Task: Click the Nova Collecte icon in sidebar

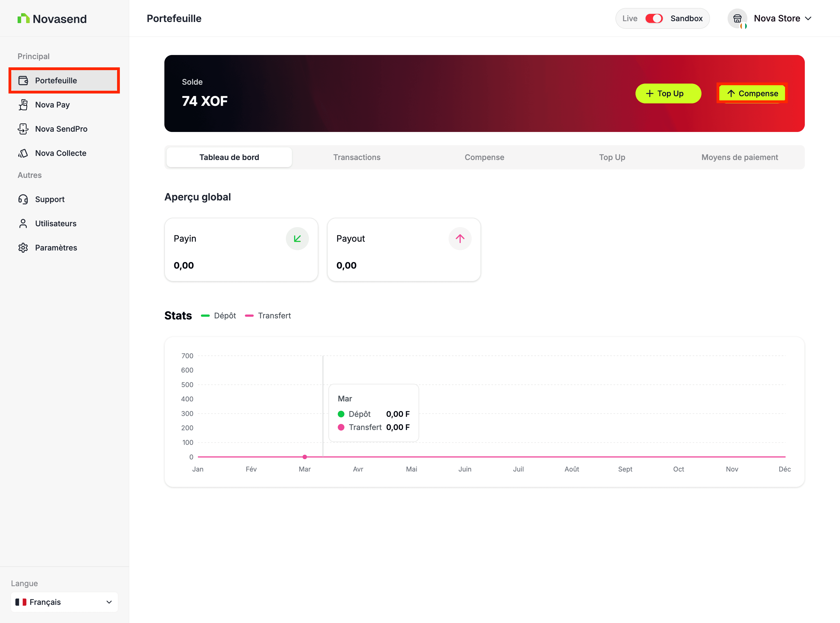Action: [23, 153]
